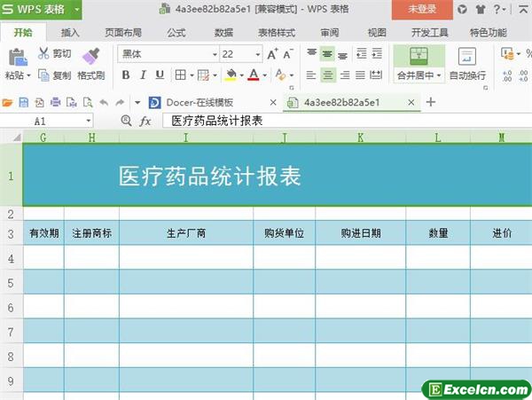Image resolution: width=532 pixels, height=400 pixels.
Task: Click the increase font size icon
Action: click(x=272, y=54)
